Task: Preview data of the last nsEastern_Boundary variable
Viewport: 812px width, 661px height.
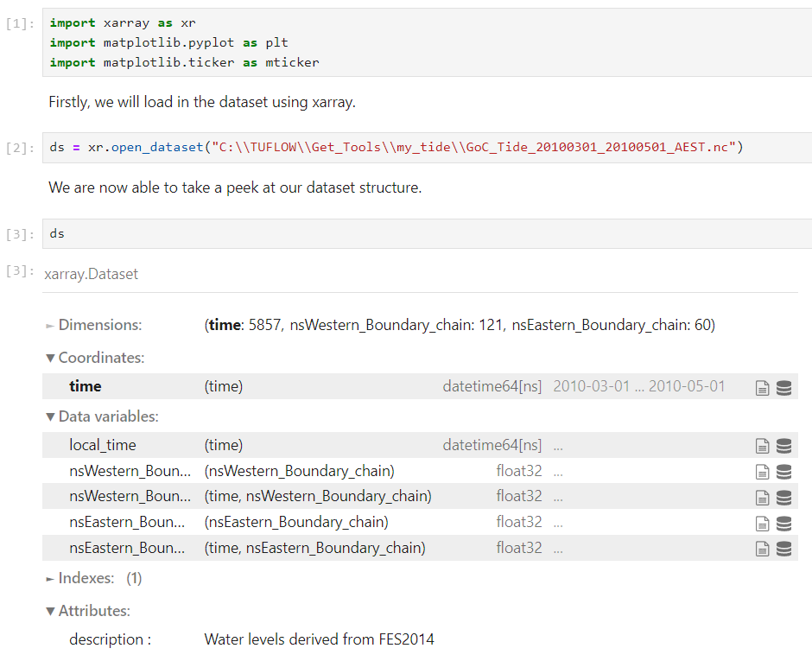Action: [x=784, y=547]
